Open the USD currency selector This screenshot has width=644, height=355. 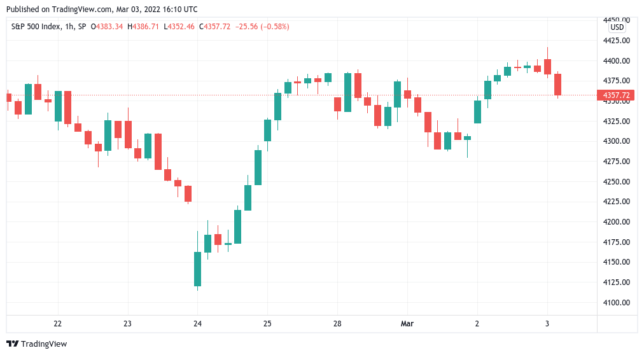point(617,28)
